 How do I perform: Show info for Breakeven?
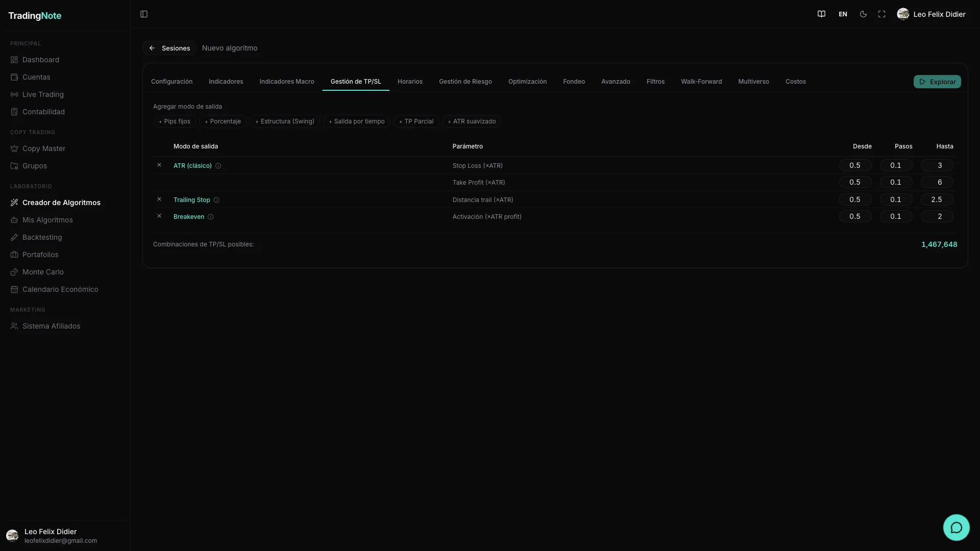coord(211,217)
